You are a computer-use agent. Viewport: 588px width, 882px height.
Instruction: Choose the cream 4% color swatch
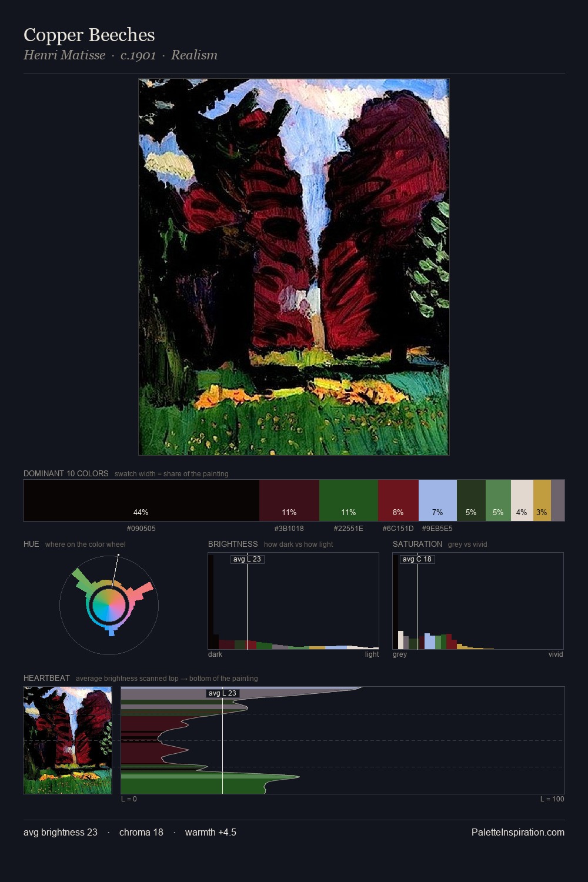(x=522, y=500)
